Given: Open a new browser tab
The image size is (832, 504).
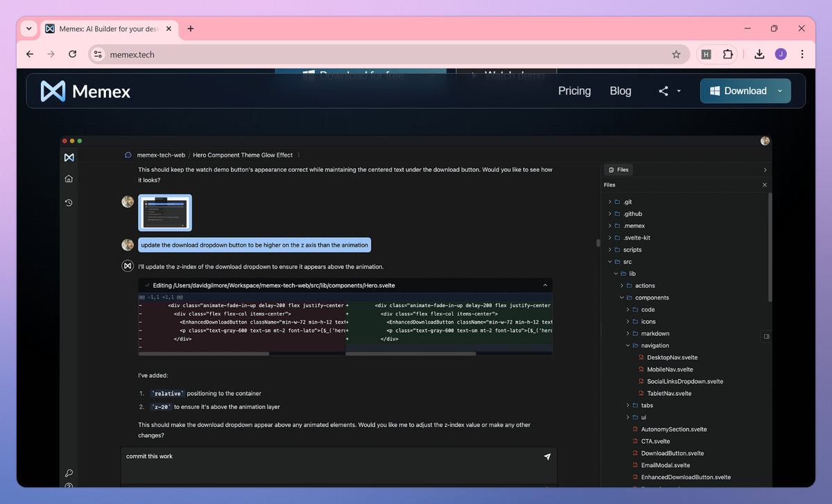Looking at the screenshot, I should tap(191, 28).
